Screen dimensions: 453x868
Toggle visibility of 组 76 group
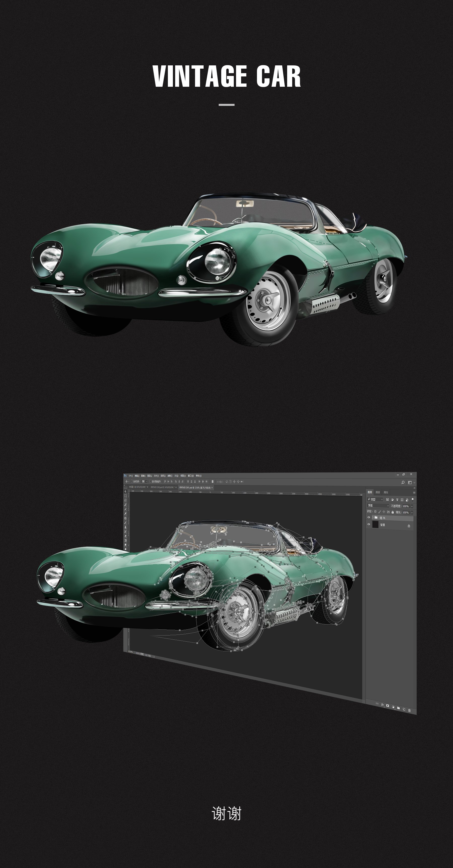coord(369,517)
